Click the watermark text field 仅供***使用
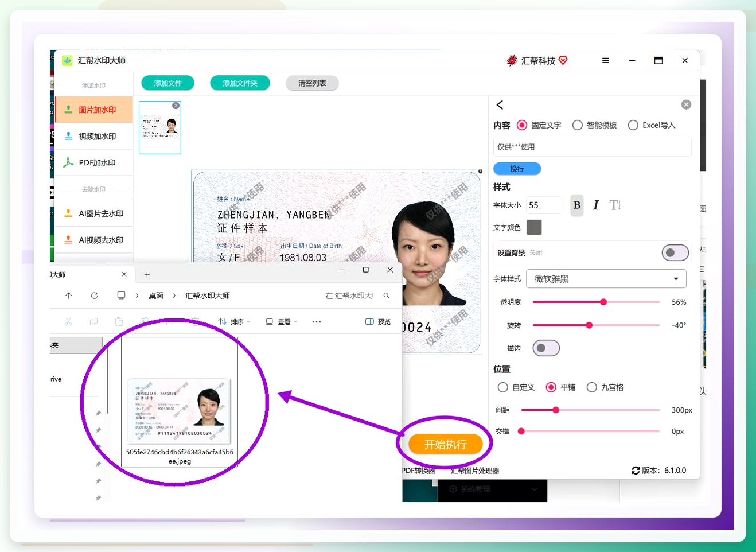The image size is (756, 552). coord(592,147)
